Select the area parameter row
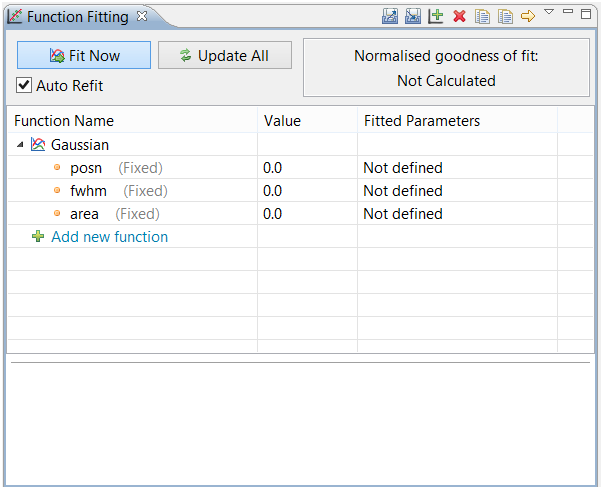The image size is (603, 489). (x=84, y=214)
